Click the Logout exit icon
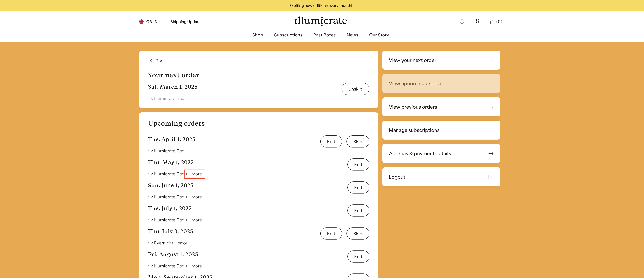Viewport: 644px width, 278px height. click(x=490, y=177)
